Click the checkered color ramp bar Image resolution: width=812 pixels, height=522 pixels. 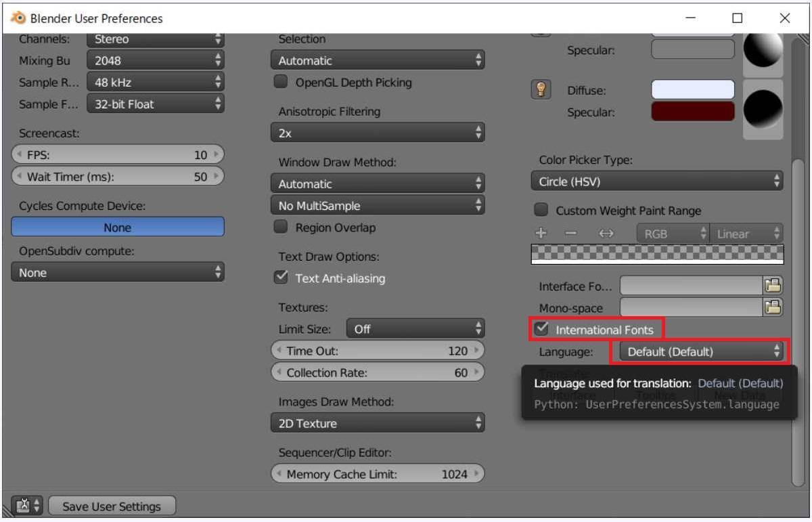point(657,254)
